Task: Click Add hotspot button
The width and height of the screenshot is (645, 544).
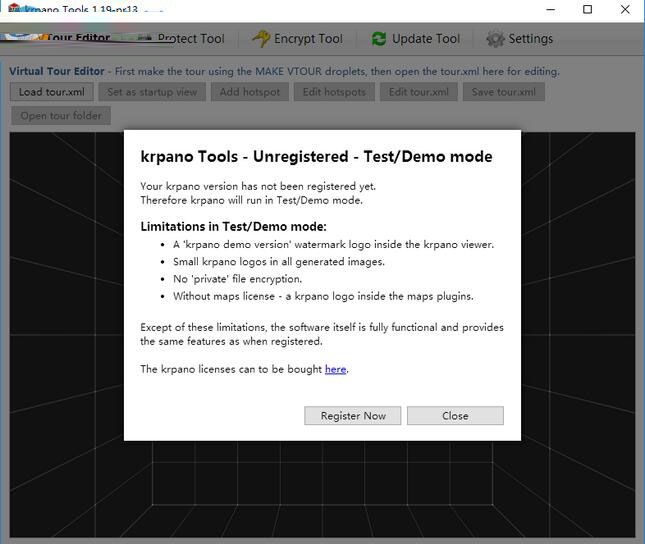Action: (250, 92)
